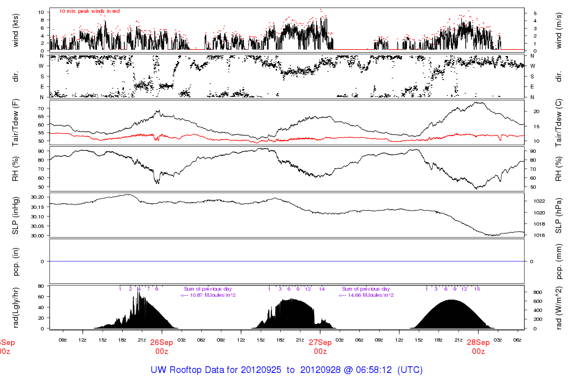Select the 'rad(Lgly/hr)' axis label
This screenshot has width=574, height=392.
click(x=15, y=307)
